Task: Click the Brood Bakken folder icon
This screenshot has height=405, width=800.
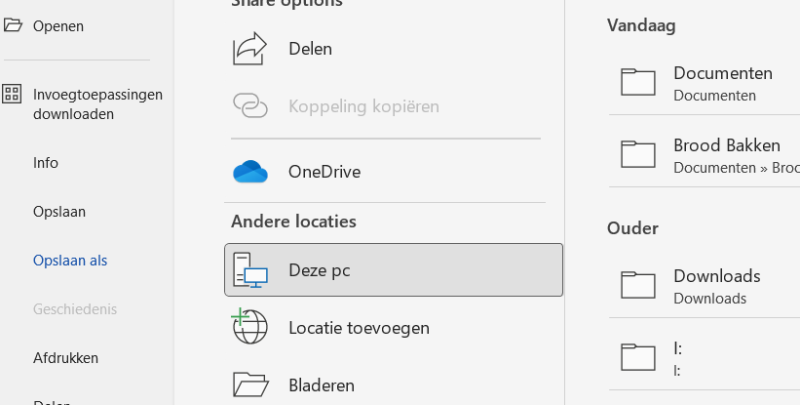Action: tap(637, 154)
